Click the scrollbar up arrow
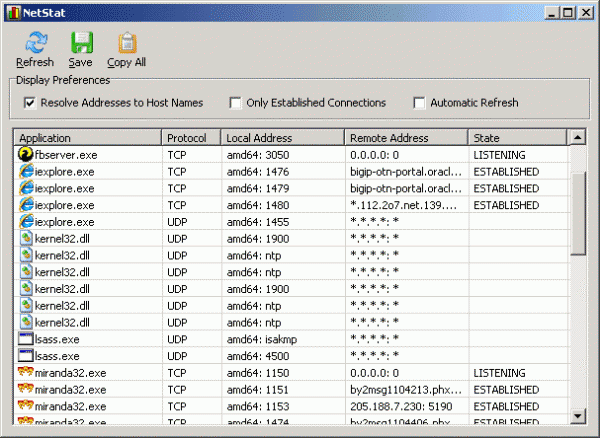Image resolution: width=600 pixels, height=438 pixels. (x=578, y=137)
